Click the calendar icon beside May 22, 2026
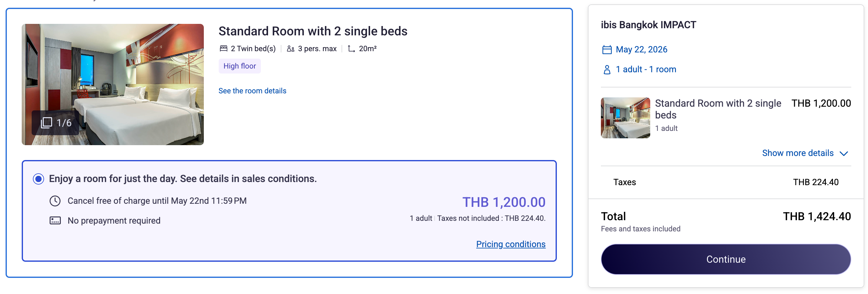Image resolution: width=868 pixels, height=294 pixels. pos(606,49)
